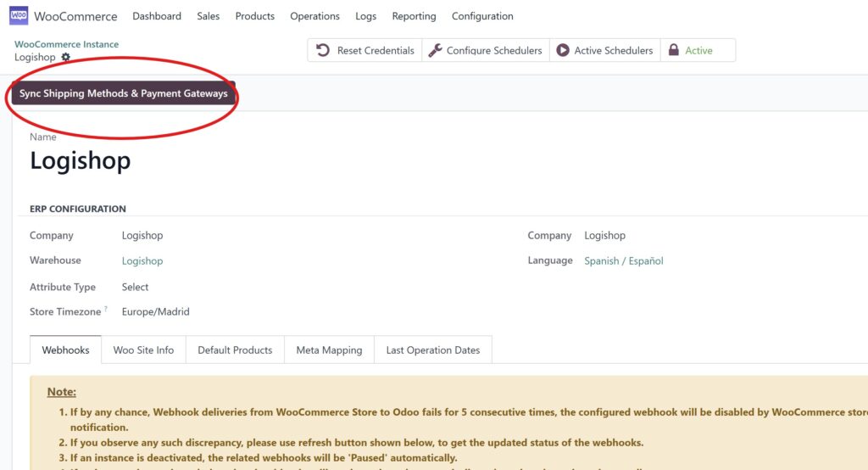Click the Store Timezone help question mark
Image resolution: width=868 pixels, height=470 pixels.
tap(106, 308)
